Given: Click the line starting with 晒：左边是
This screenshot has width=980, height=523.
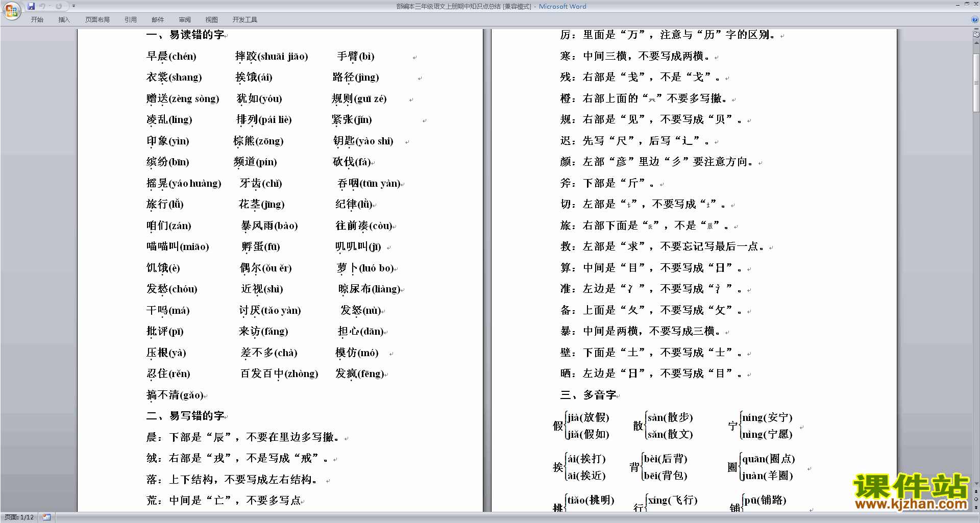Looking at the screenshot, I should pos(651,373).
